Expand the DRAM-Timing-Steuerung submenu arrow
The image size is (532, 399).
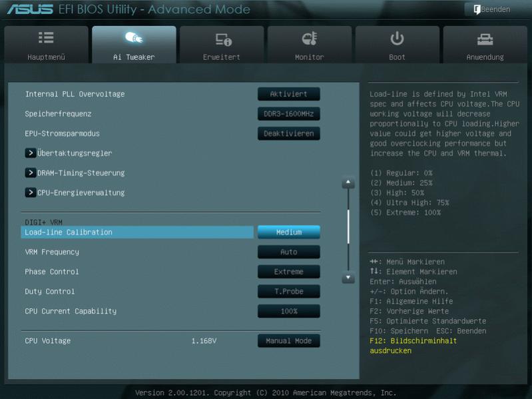pos(30,173)
